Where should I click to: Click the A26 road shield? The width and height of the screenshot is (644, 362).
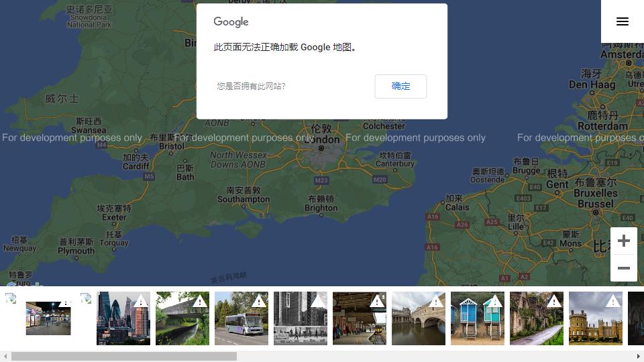click(462, 225)
